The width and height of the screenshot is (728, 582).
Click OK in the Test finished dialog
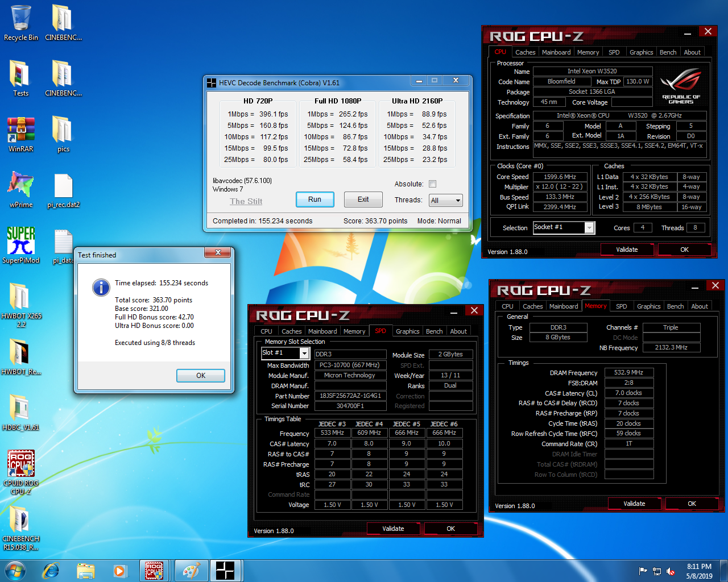click(x=201, y=376)
